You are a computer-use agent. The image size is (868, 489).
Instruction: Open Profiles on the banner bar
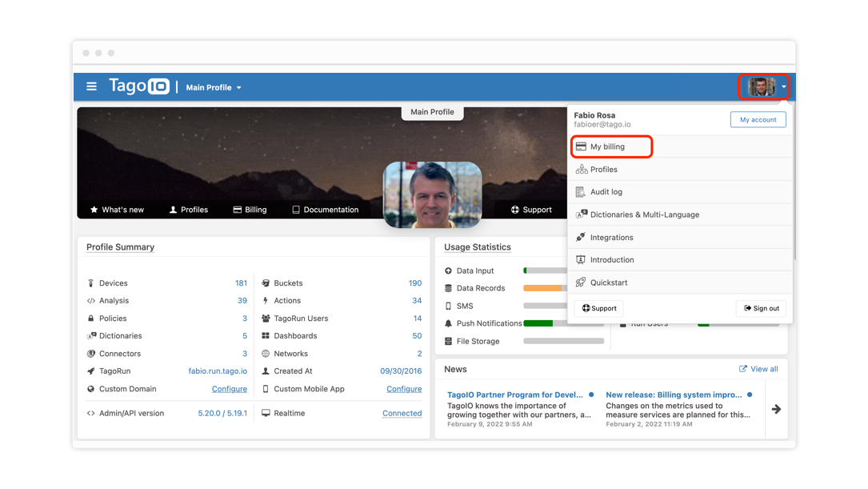coord(189,210)
